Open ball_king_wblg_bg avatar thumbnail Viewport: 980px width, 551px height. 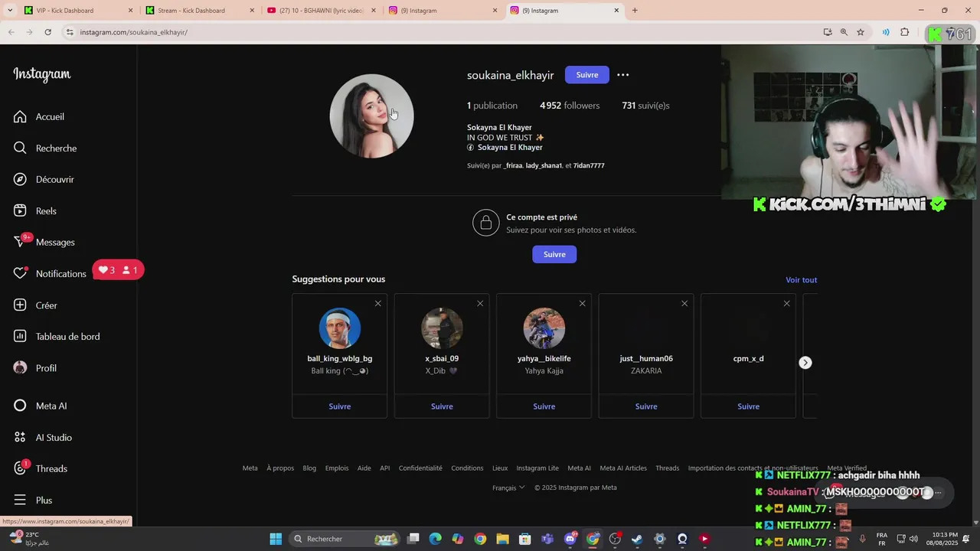pos(340,328)
